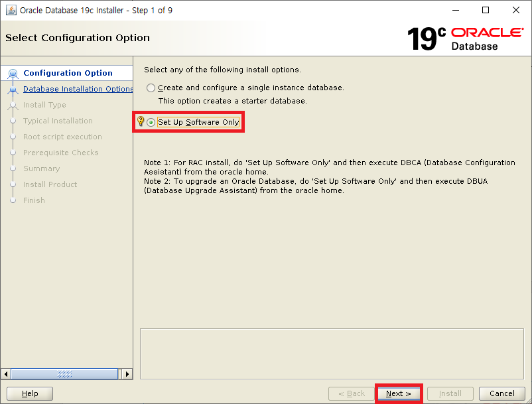This screenshot has width=532, height=404.
Task: Click the Install button
Action: (450, 393)
